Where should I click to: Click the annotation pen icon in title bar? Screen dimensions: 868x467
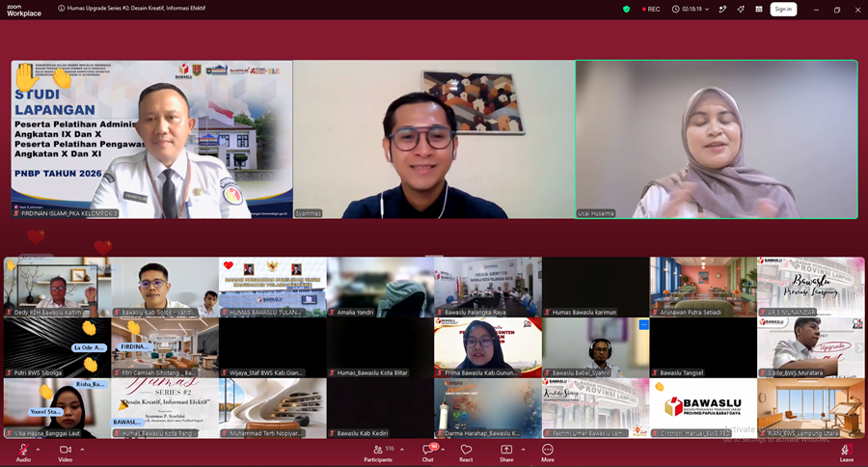(722, 9)
